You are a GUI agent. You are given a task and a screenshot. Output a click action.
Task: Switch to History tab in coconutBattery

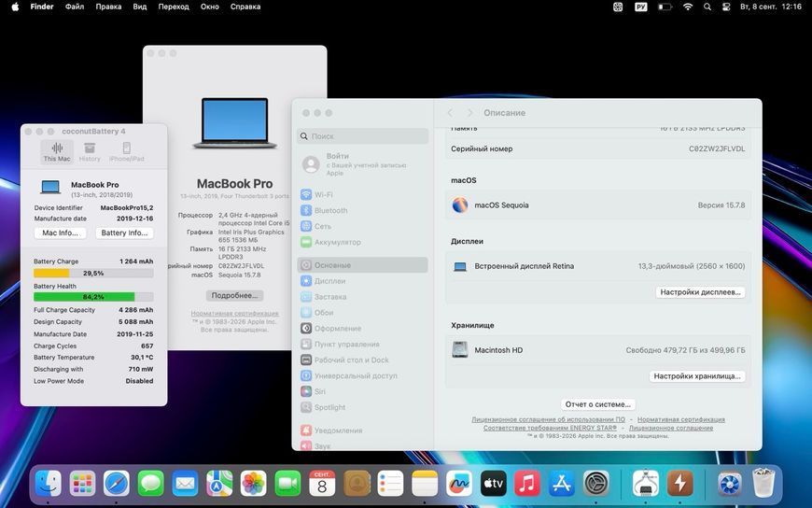click(90, 151)
